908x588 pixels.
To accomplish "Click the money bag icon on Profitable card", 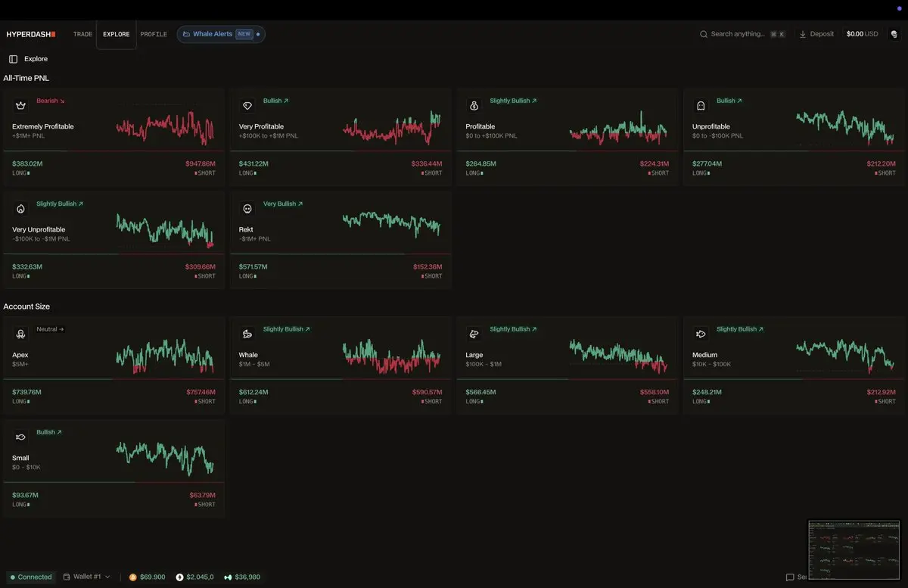I will pyautogui.click(x=474, y=106).
